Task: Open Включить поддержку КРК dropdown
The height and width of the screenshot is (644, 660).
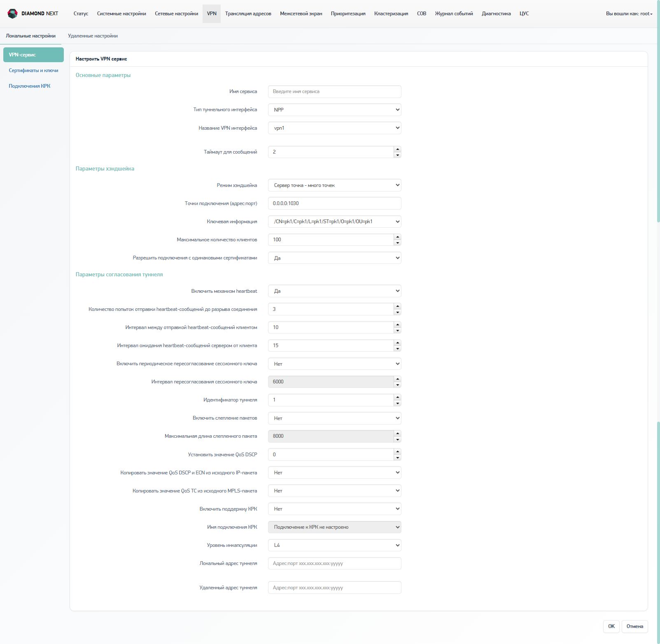Action: click(334, 509)
